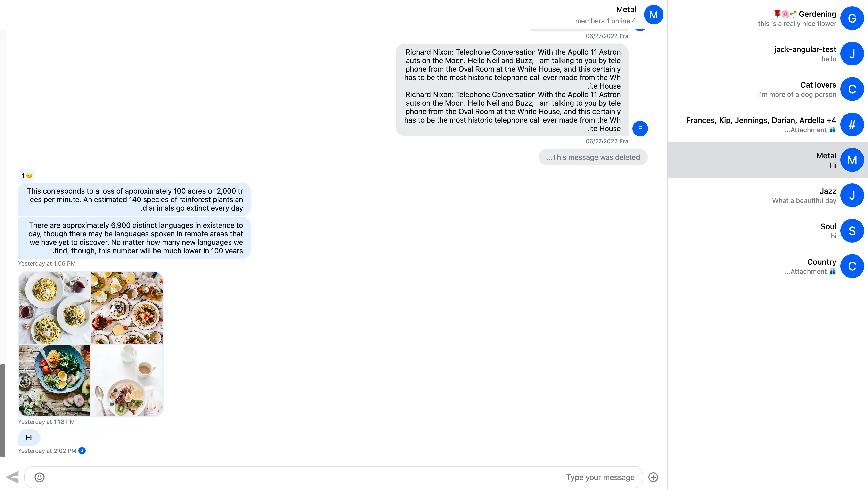This screenshot has width=868, height=490.
Task: Click the back navigation arrow button
Action: point(13,477)
